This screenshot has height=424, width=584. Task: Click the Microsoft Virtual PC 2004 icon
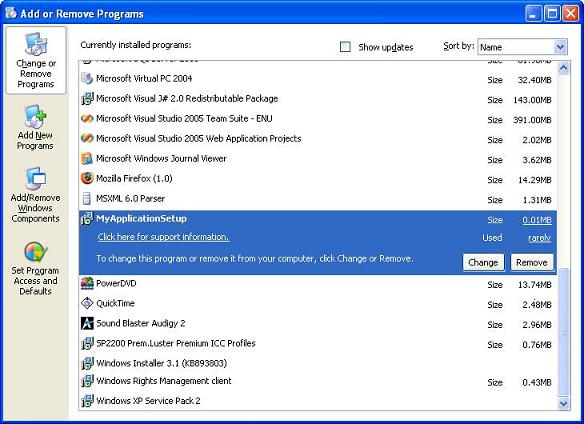(87, 78)
